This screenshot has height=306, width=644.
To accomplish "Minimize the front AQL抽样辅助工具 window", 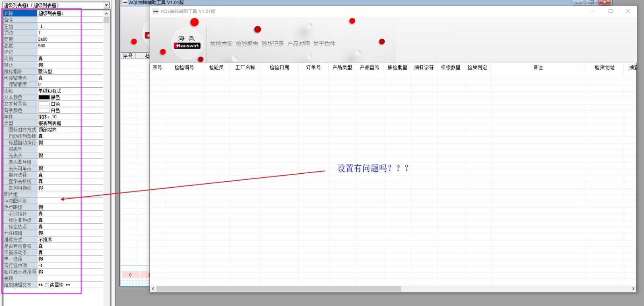I will [x=593, y=11].
